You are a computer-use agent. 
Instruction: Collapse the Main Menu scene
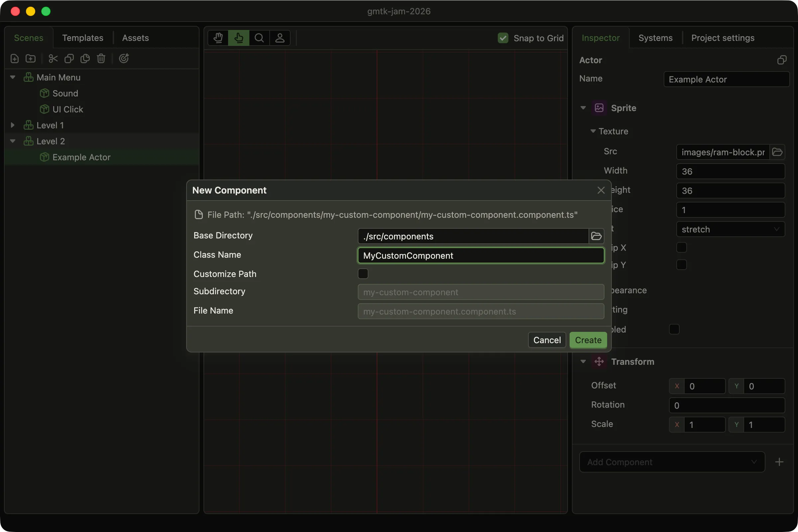[13, 77]
